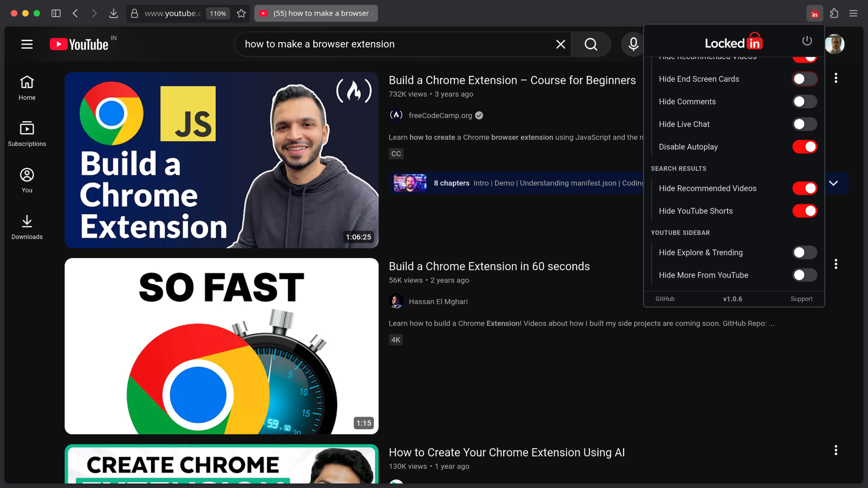Open the Locked In extension popup icon
Image resolution: width=868 pixels, height=488 pixels.
point(815,13)
